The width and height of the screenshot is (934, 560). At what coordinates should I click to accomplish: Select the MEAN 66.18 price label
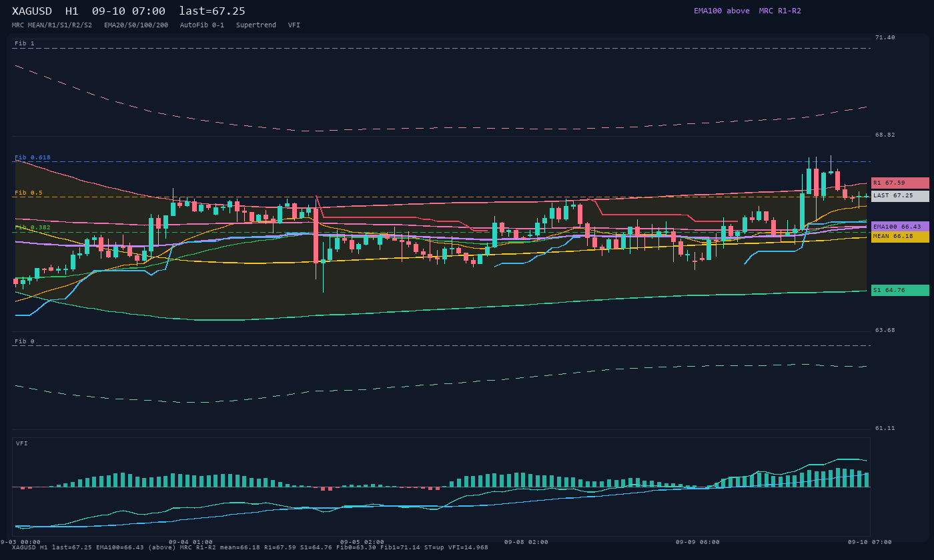pyautogui.click(x=900, y=237)
